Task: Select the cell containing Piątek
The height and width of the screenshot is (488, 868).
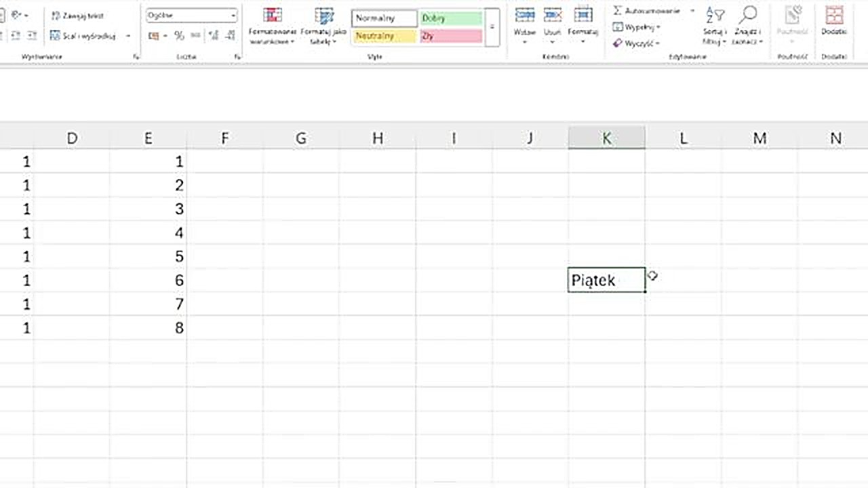Action: coord(606,280)
